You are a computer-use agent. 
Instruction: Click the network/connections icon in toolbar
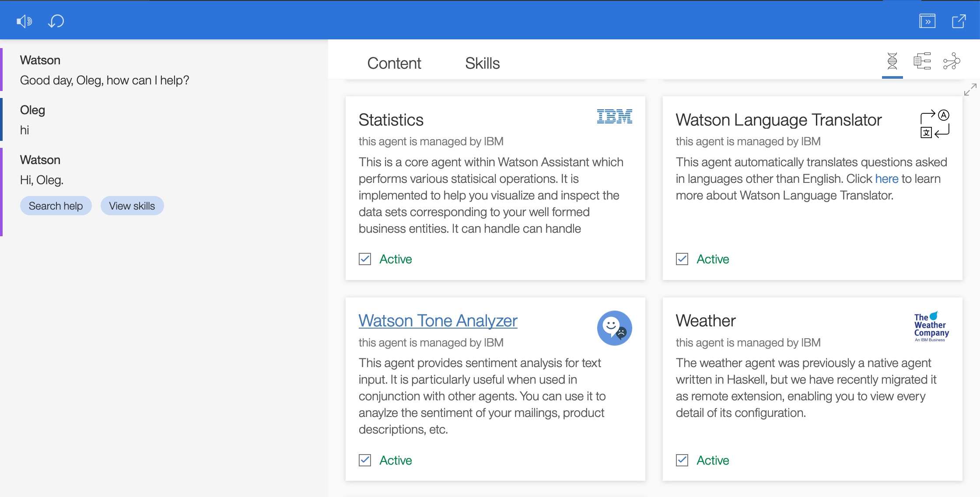(x=951, y=62)
